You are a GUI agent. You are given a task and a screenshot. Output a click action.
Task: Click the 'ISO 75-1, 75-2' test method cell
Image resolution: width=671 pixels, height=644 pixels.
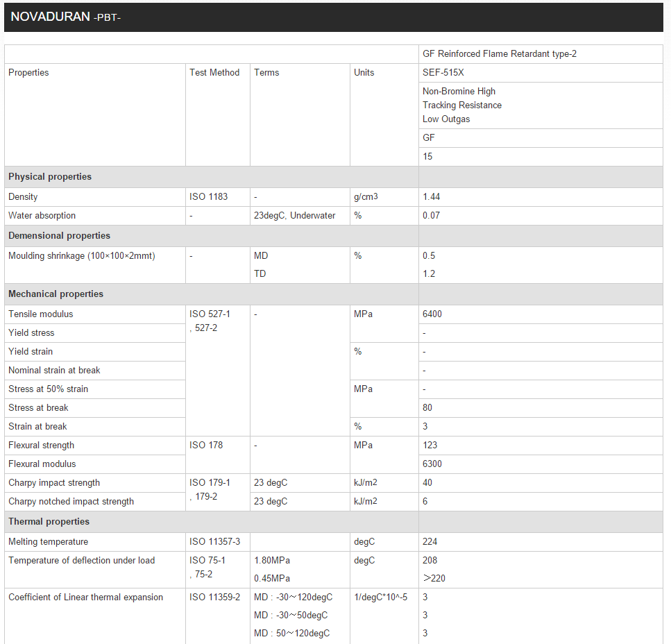[x=218, y=570]
